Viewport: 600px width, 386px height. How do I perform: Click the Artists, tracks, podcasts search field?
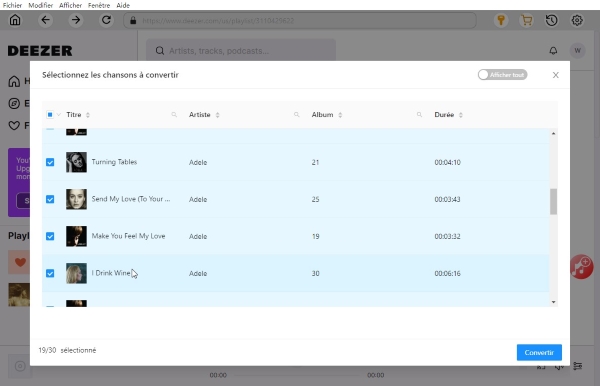click(241, 50)
